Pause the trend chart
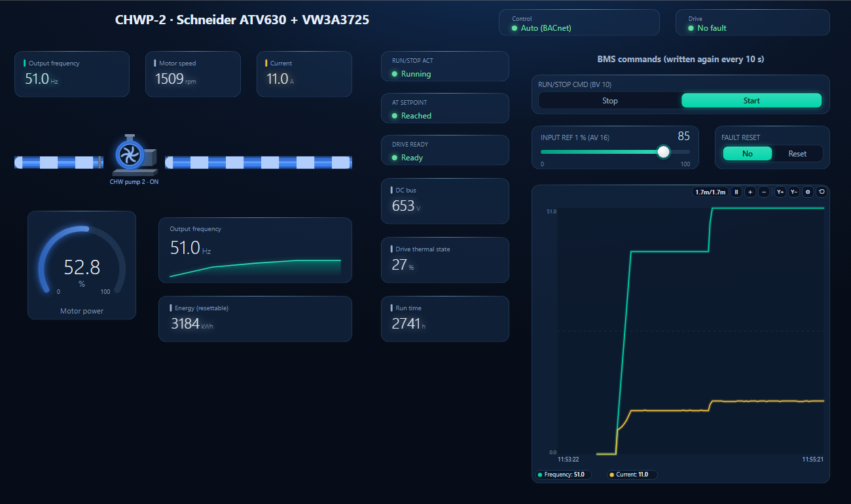 736,192
